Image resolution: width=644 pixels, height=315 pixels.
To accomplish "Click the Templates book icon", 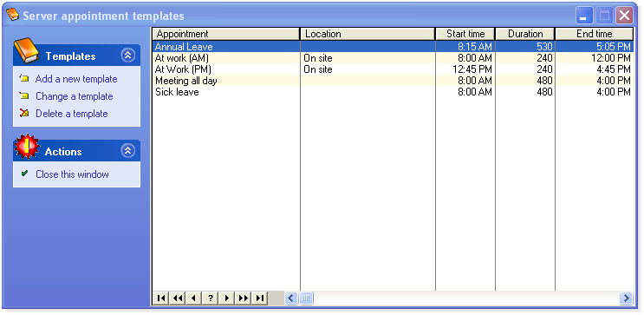I will coord(26,50).
